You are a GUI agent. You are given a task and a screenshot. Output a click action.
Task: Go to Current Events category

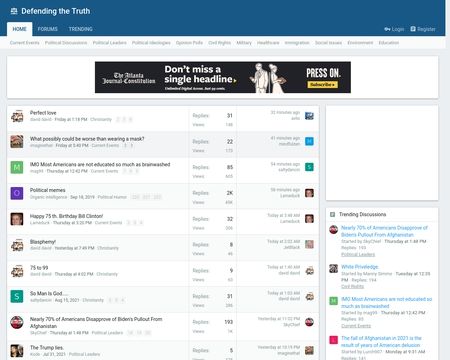(x=24, y=43)
